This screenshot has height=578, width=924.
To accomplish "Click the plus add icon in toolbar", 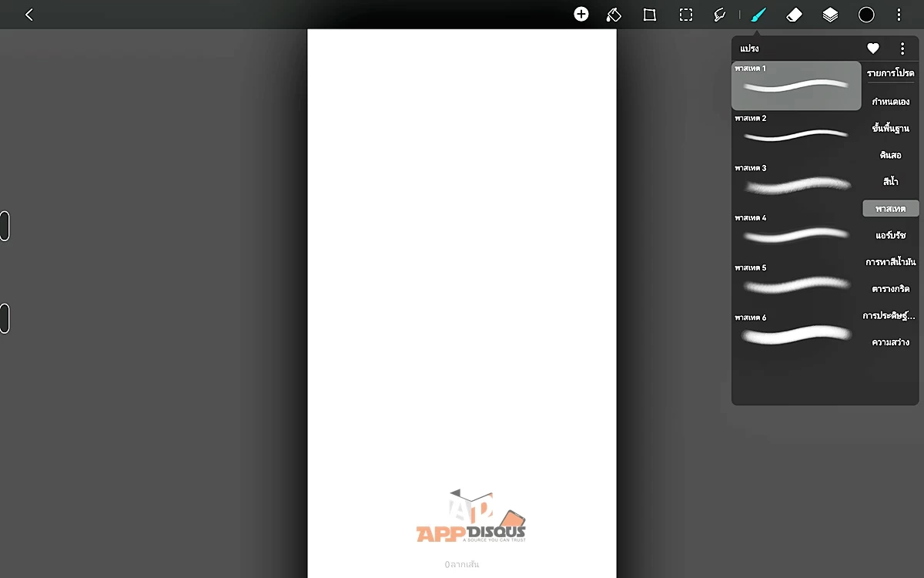I will [x=581, y=15].
